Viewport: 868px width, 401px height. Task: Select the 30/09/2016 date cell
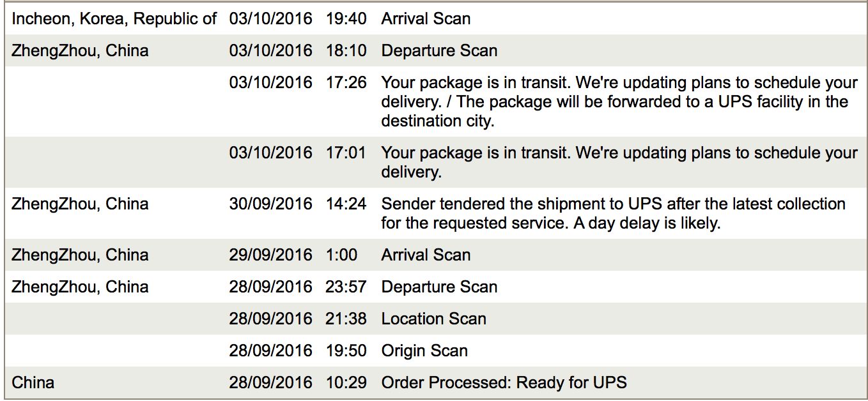pyautogui.click(x=271, y=204)
